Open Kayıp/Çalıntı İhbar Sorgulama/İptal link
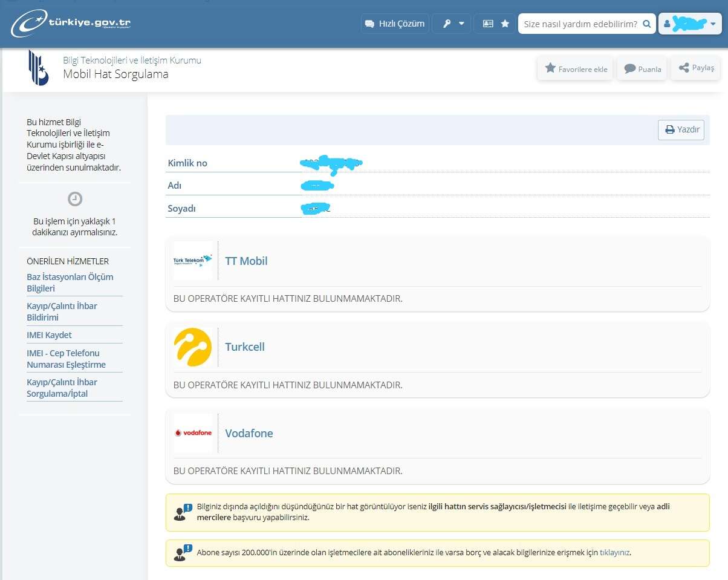The image size is (728, 580). click(62, 388)
